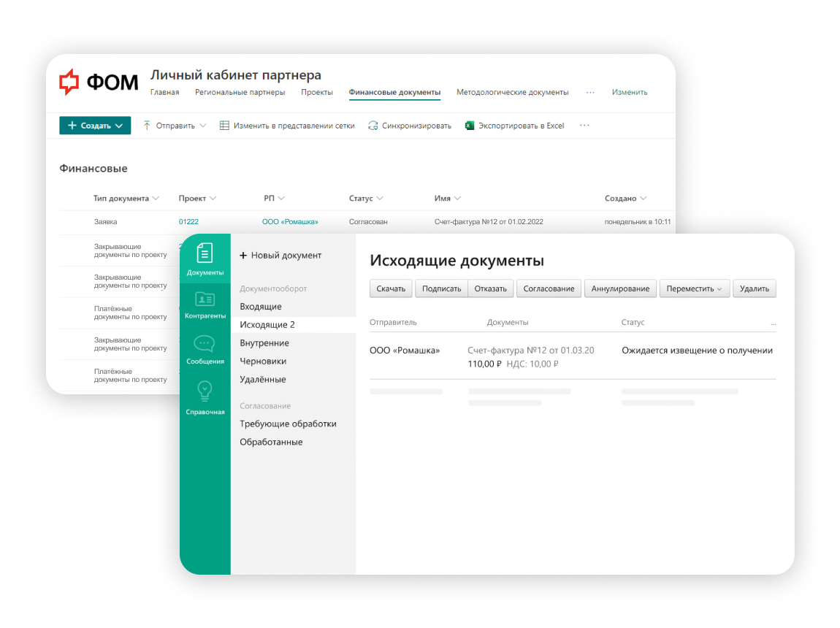Select the Исходящие 2 folder
The height and width of the screenshot is (628, 840).
click(x=266, y=324)
